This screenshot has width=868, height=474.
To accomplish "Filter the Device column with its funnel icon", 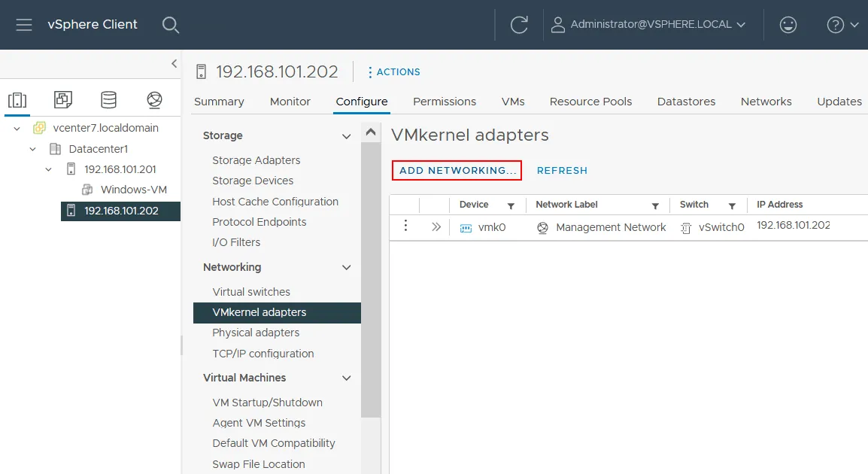I will click(x=512, y=204).
